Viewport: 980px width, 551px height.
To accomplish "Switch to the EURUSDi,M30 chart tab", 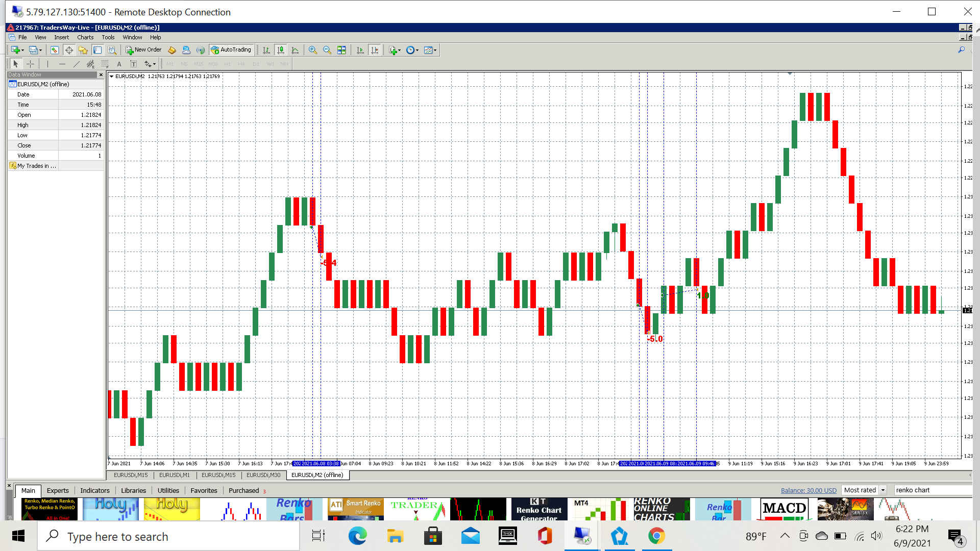I will click(x=263, y=475).
